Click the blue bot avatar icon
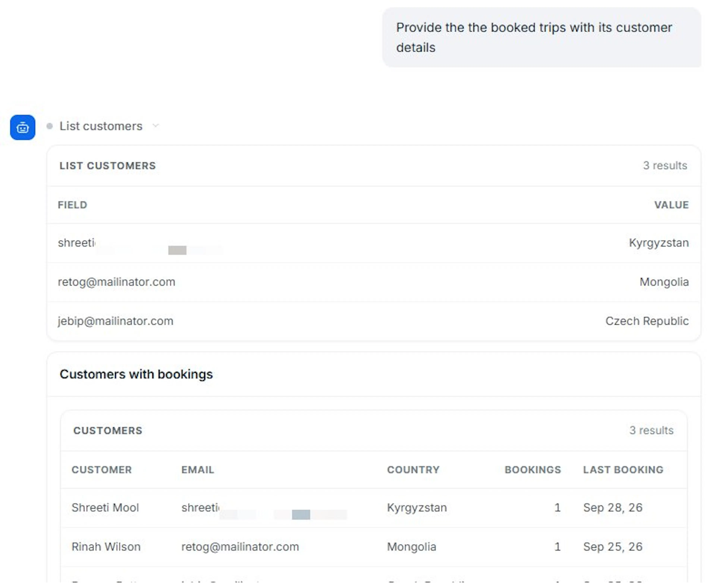The width and height of the screenshot is (716, 588). click(23, 127)
